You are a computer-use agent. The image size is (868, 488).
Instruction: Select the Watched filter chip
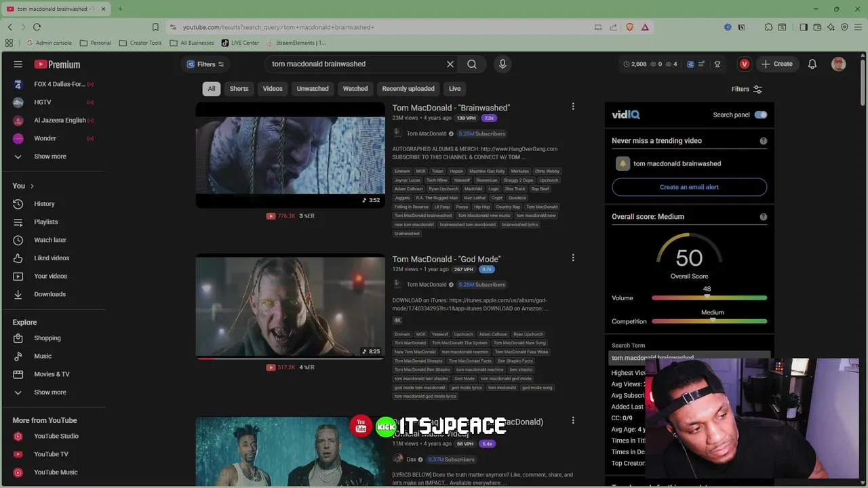(x=355, y=89)
